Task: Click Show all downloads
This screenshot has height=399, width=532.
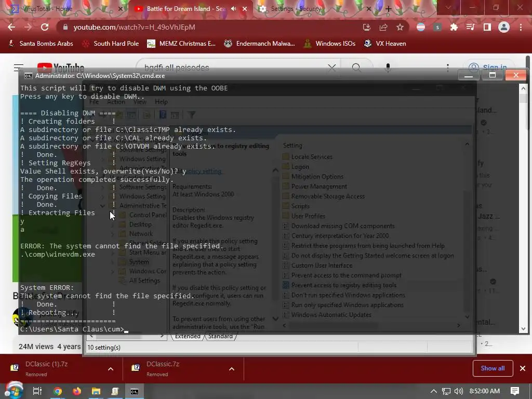Action: (493, 368)
